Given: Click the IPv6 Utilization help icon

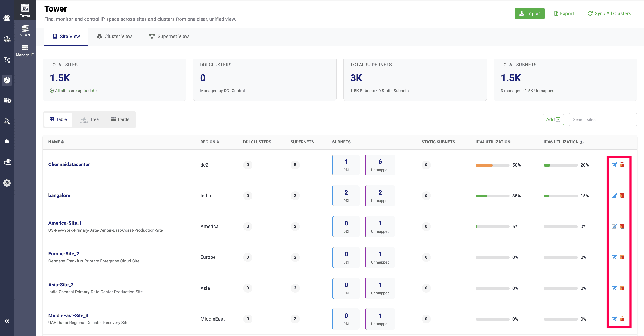Looking at the screenshot, I should (581, 142).
